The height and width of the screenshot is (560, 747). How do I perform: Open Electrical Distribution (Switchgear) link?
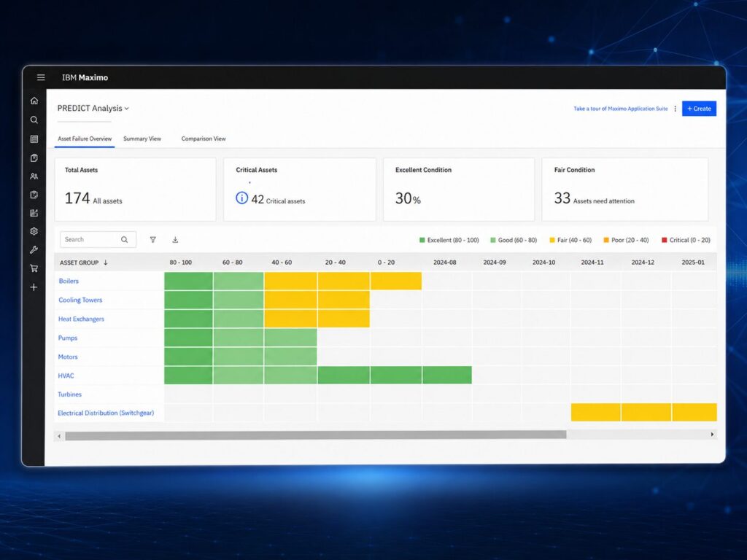click(x=106, y=413)
